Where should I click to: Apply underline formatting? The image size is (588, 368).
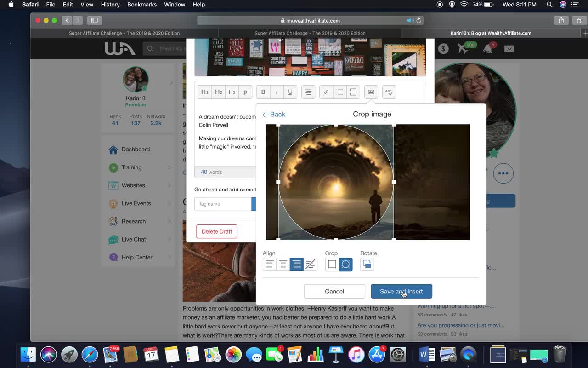[x=290, y=92]
